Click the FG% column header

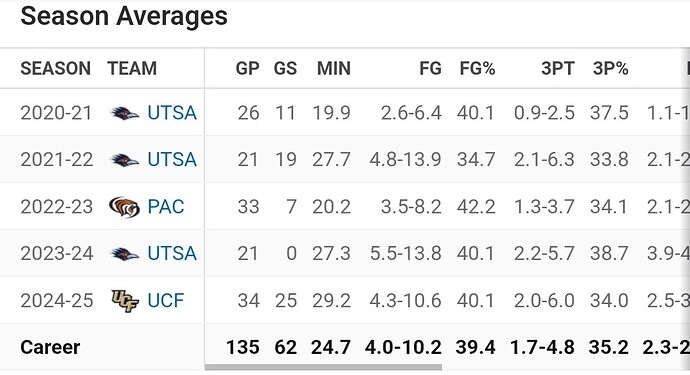tap(477, 69)
